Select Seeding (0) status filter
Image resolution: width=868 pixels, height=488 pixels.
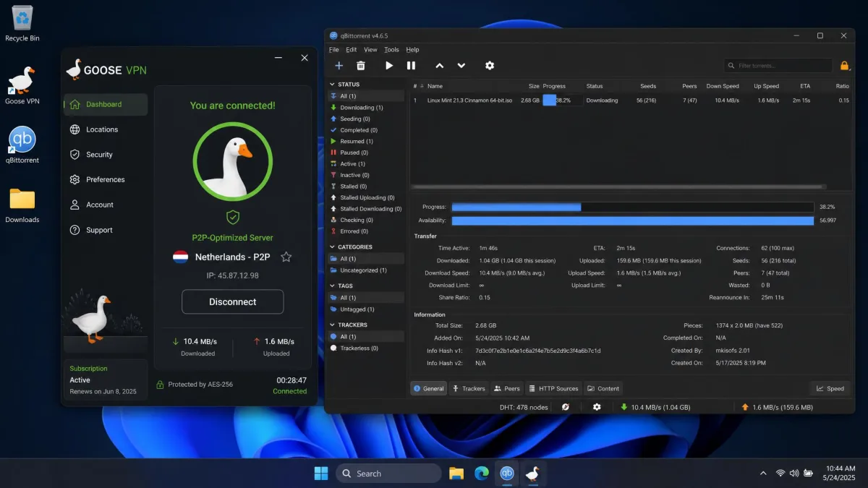pos(366,119)
